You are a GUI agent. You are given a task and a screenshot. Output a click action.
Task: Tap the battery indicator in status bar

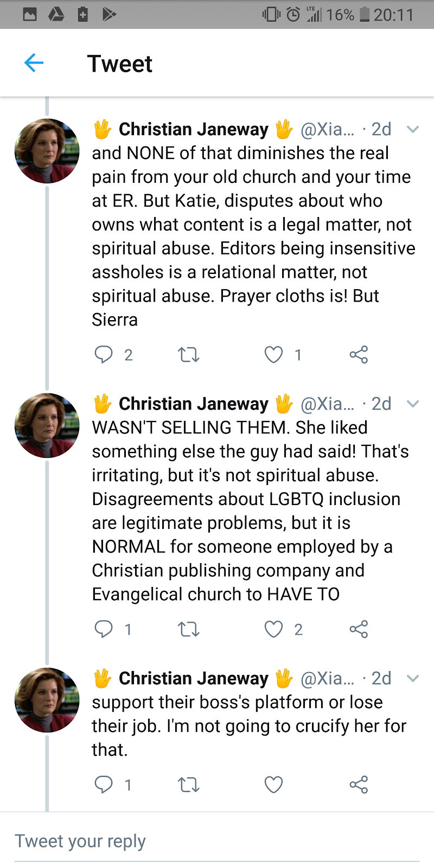365,15
